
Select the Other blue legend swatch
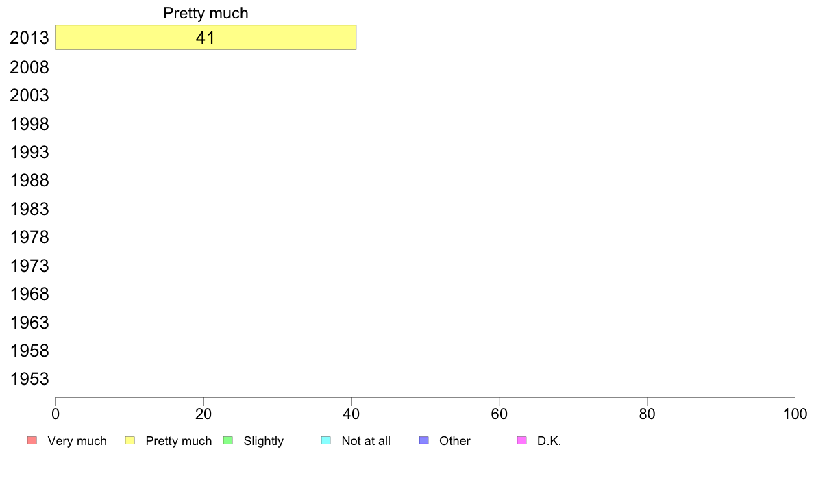click(423, 440)
